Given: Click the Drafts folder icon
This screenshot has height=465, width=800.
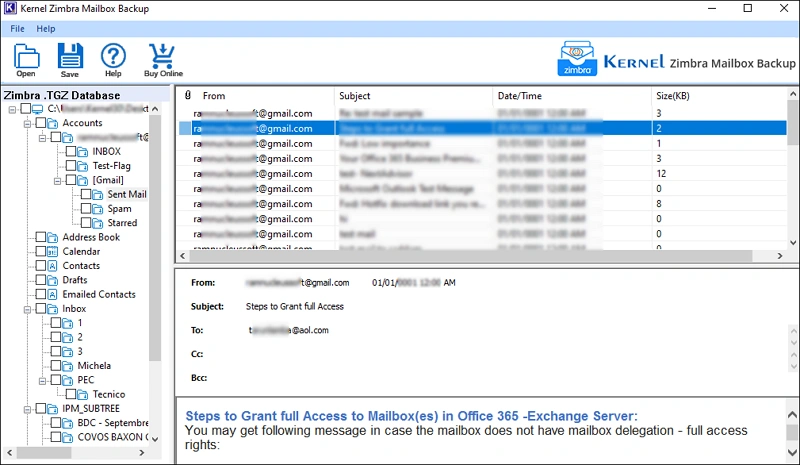Looking at the screenshot, I should coord(53,280).
